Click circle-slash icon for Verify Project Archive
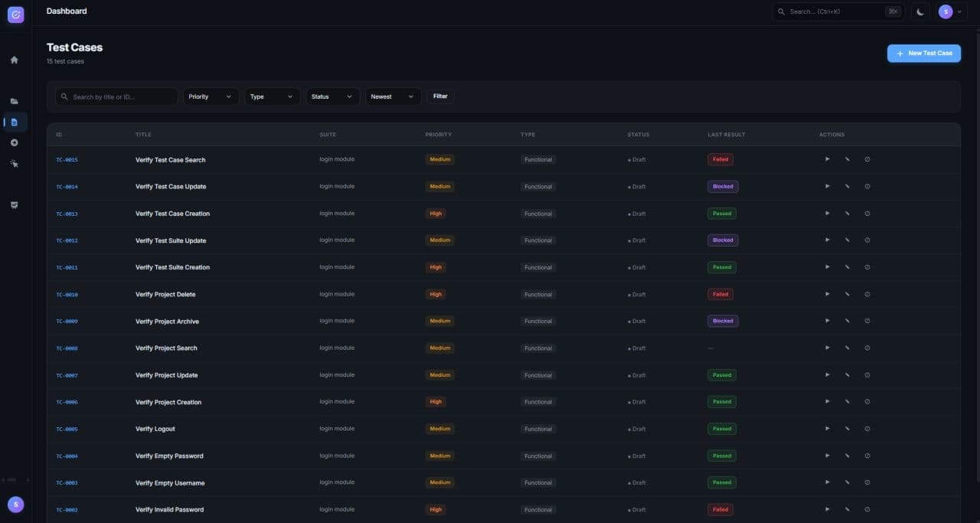This screenshot has height=523, width=980. click(867, 321)
